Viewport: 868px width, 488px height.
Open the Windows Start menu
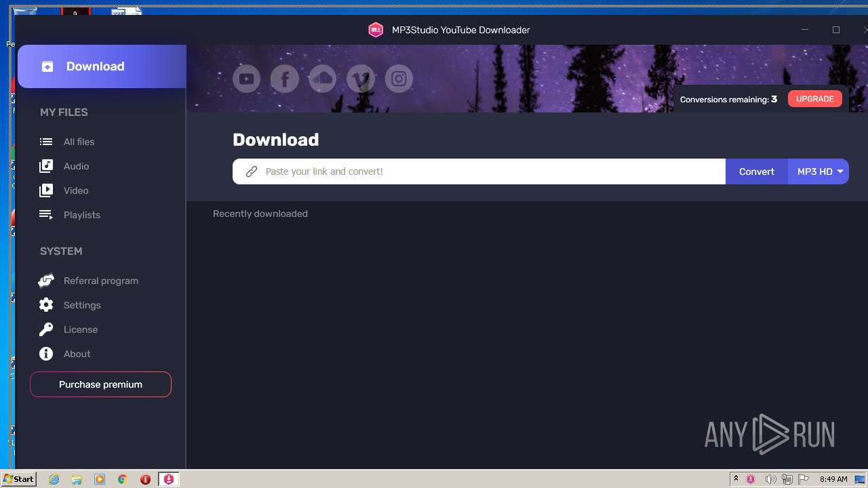[19, 479]
